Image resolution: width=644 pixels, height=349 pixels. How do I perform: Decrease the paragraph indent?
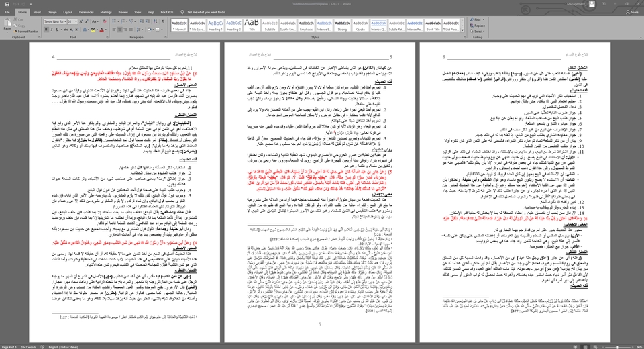(x=142, y=21)
